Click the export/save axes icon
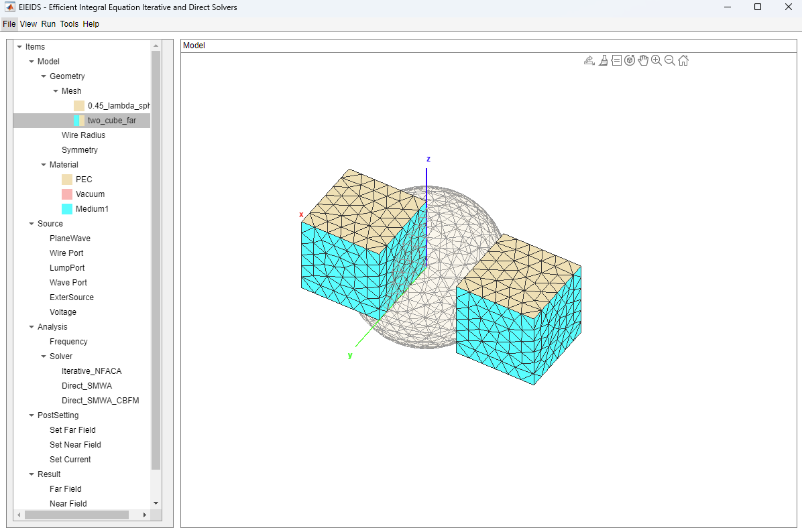 tap(589, 60)
